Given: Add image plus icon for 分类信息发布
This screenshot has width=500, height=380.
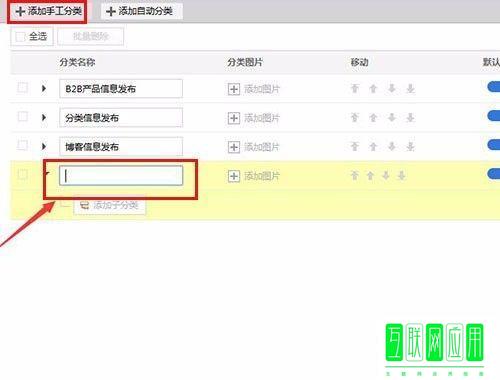Looking at the screenshot, I should 234,118.
